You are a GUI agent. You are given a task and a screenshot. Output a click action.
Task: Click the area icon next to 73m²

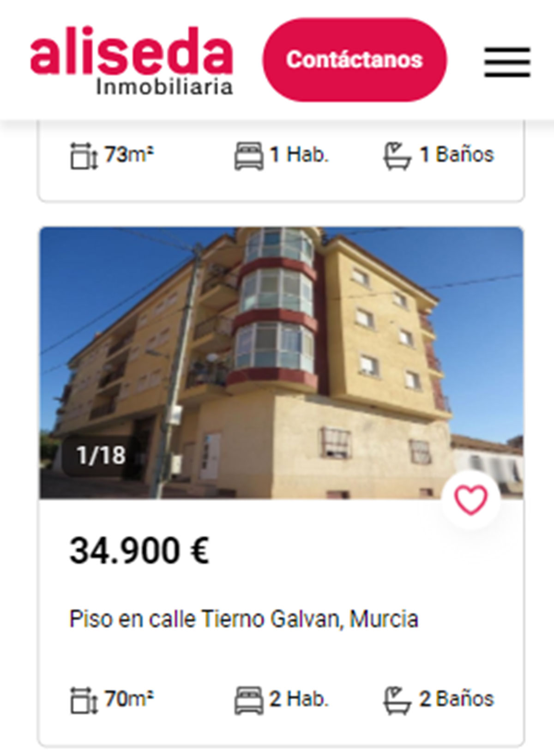pyautogui.click(x=84, y=156)
